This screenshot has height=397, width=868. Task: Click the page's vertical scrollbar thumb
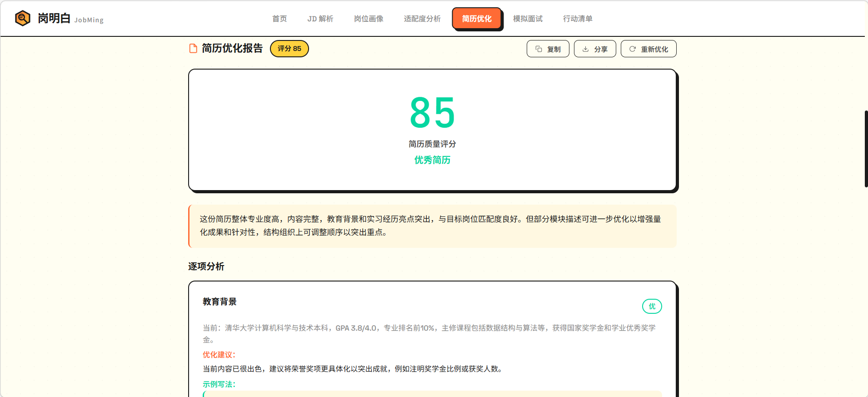(x=866, y=149)
